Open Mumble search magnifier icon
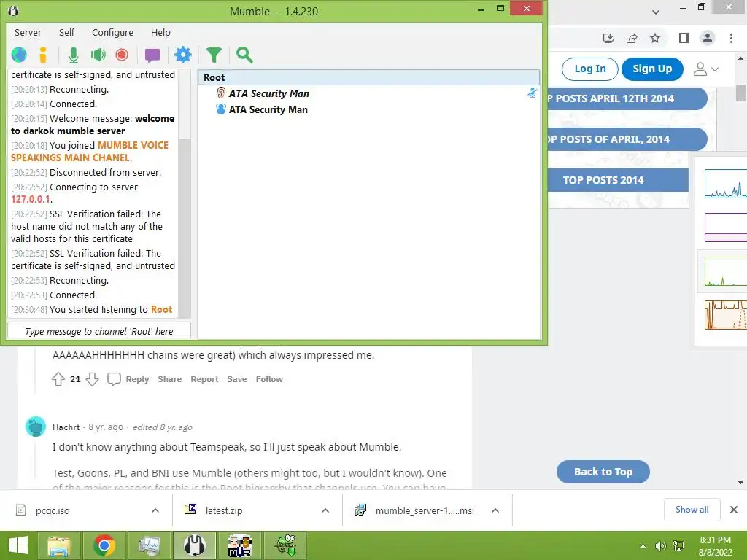The image size is (747, 560). click(x=244, y=55)
